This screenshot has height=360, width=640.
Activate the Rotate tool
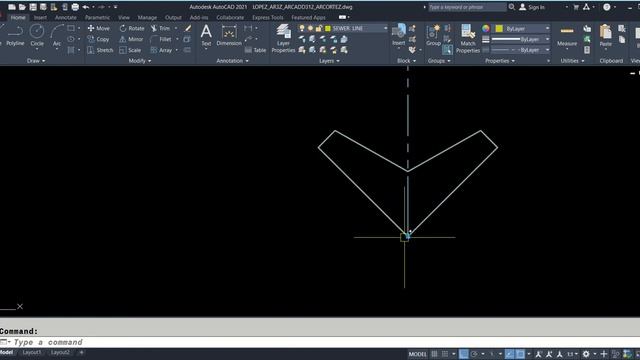coord(132,28)
